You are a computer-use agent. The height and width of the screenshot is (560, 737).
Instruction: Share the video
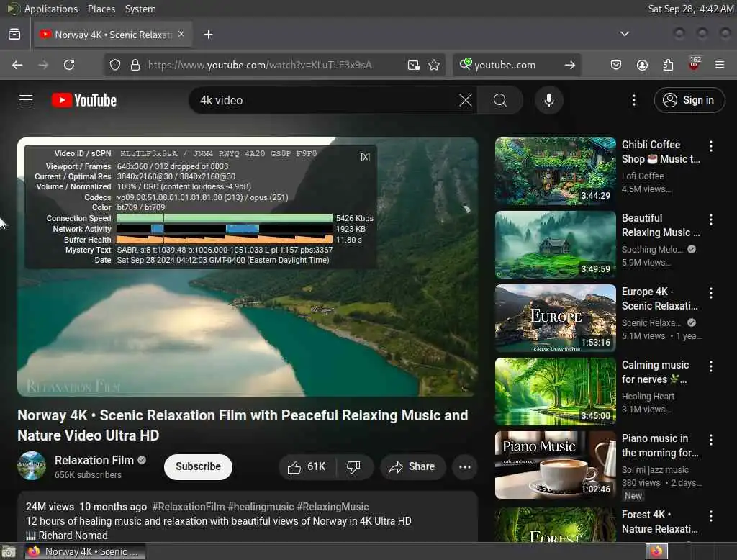click(x=412, y=467)
